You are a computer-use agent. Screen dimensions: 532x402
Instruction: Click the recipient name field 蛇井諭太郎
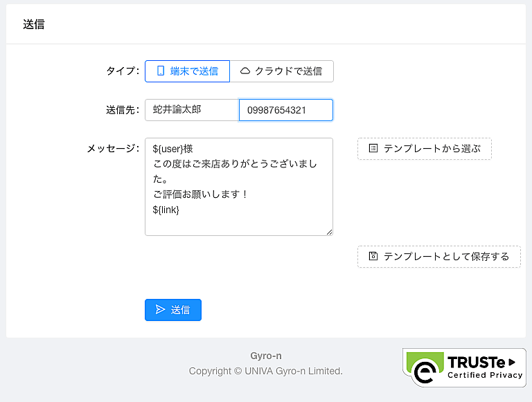(x=192, y=110)
